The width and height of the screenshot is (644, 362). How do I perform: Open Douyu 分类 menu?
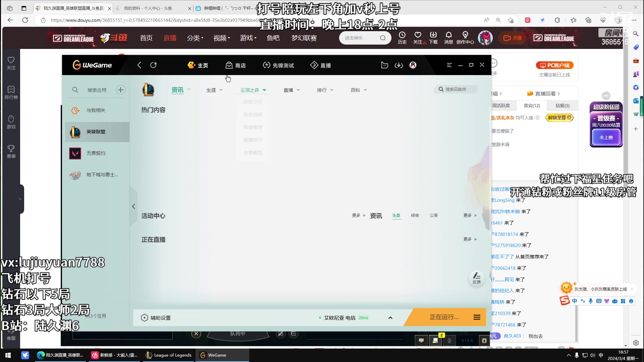click(x=195, y=38)
